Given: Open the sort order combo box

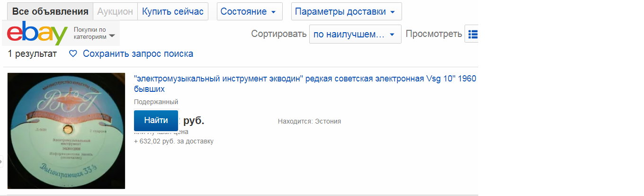Looking at the screenshot, I should click(355, 34).
